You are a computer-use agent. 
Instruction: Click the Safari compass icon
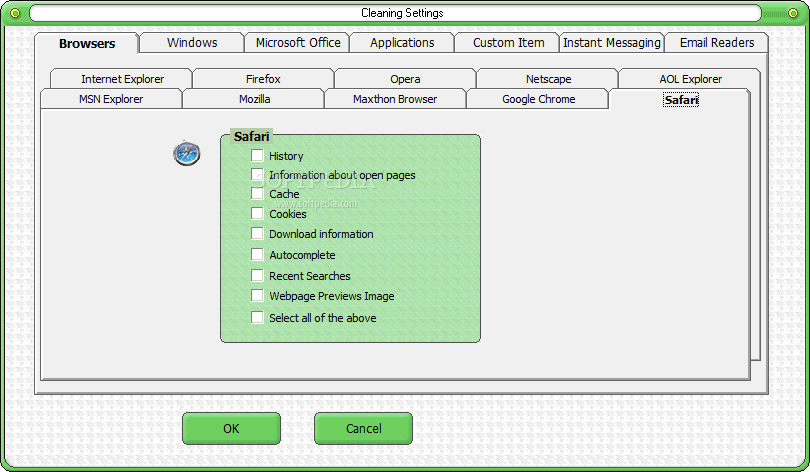point(186,153)
